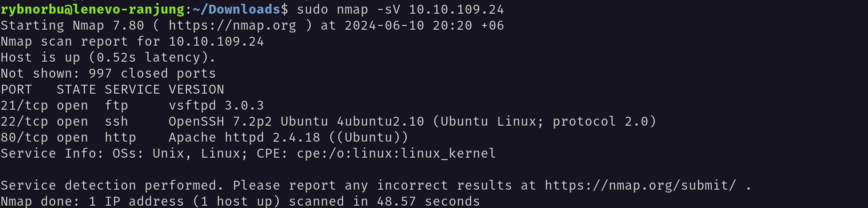Click the cpe:/o:linux:linux_kernel string
This screenshot has width=868, height=208.
point(396,153)
